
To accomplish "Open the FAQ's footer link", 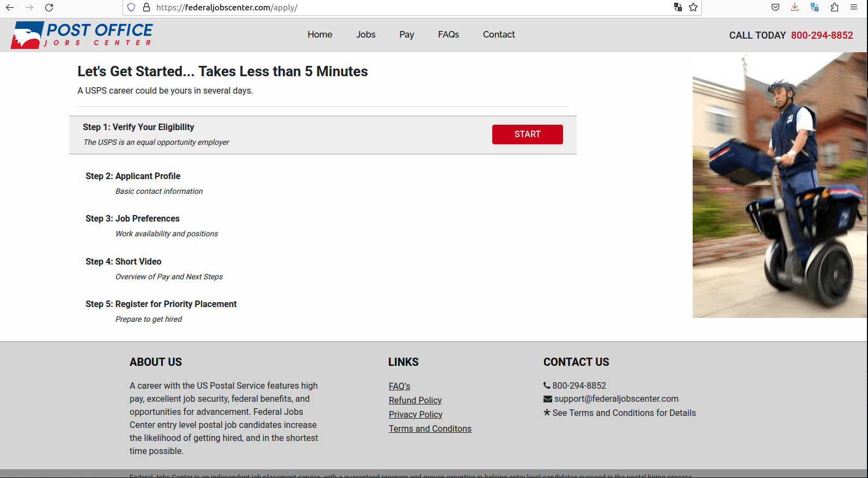I will 399,386.
